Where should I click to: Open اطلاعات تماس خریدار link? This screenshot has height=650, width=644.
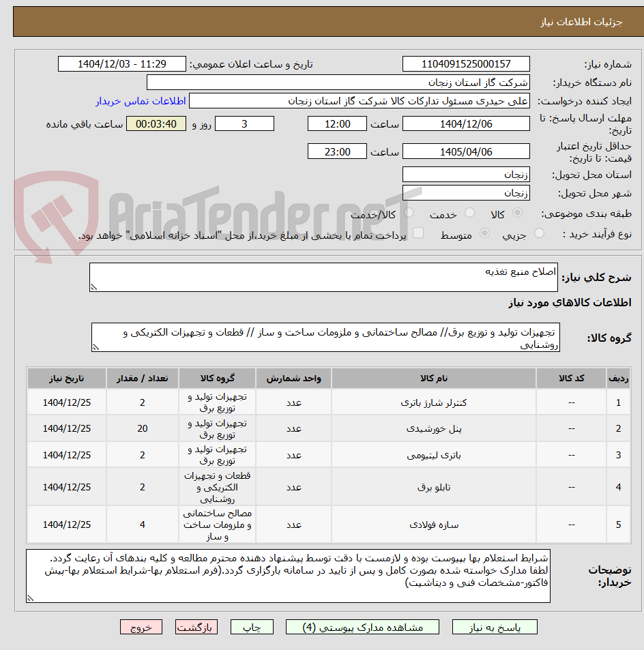click(x=141, y=101)
